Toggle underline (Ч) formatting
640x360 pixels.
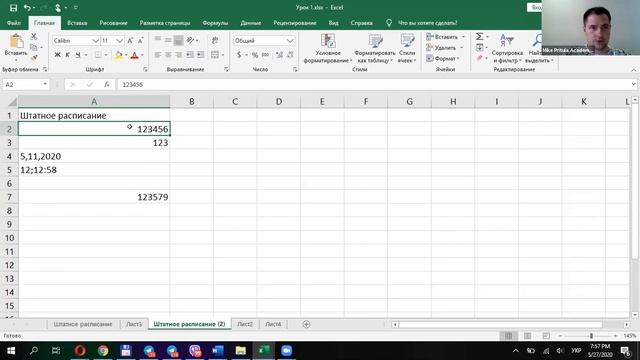point(78,55)
